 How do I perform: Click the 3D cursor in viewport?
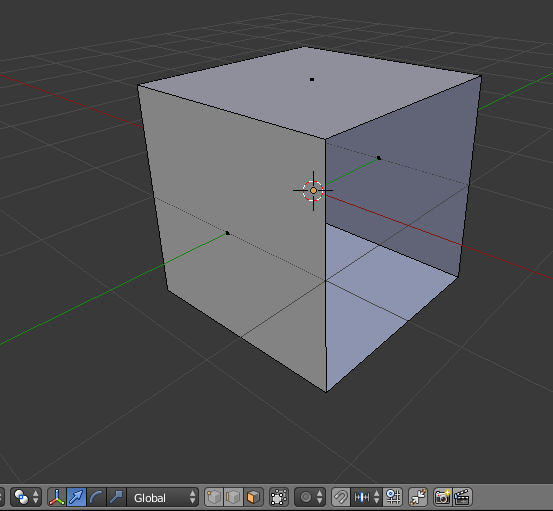click(313, 191)
